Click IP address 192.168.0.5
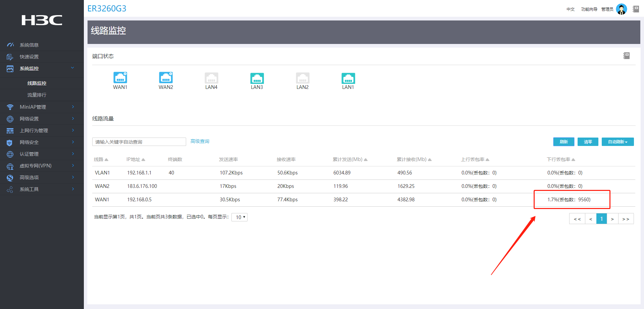The image size is (644, 309). pos(139,200)
